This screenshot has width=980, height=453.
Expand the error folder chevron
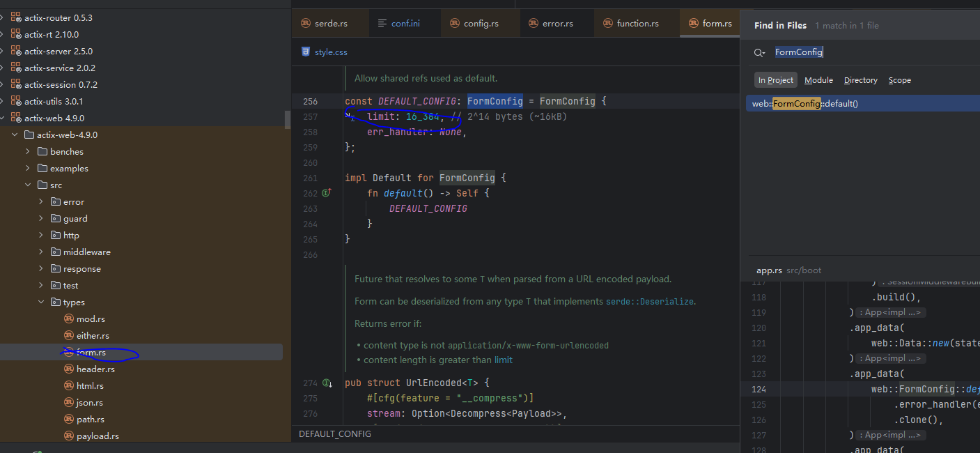point(41,201)
